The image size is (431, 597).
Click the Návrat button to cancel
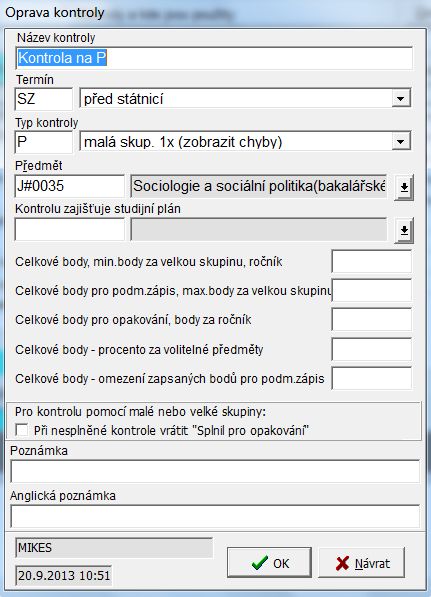coord(361,563)
